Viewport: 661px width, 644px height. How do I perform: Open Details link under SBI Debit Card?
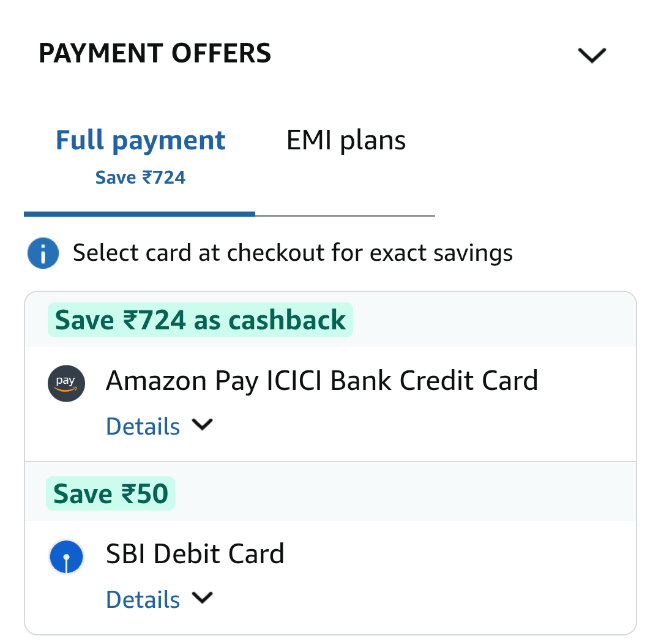(x=143, y=599)
